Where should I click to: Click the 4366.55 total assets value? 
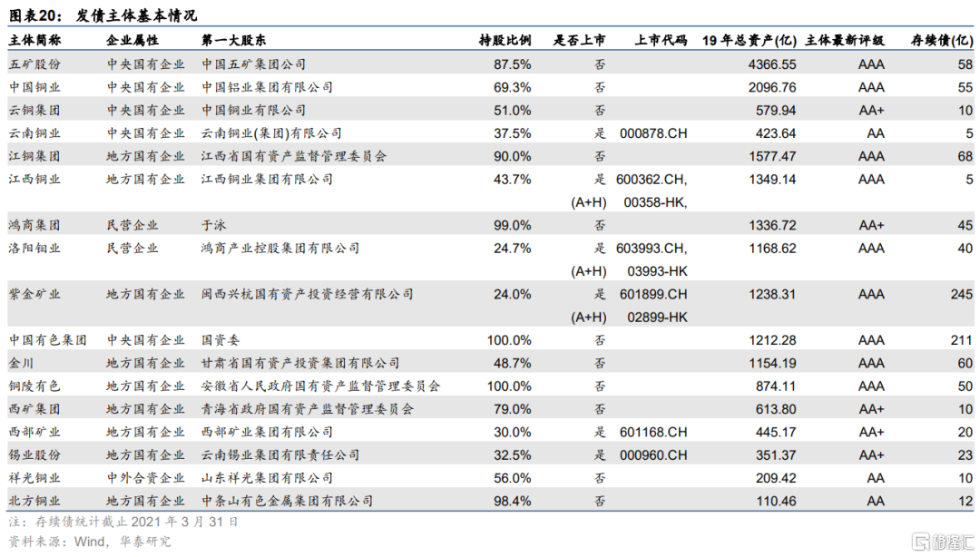coord(771,64)
